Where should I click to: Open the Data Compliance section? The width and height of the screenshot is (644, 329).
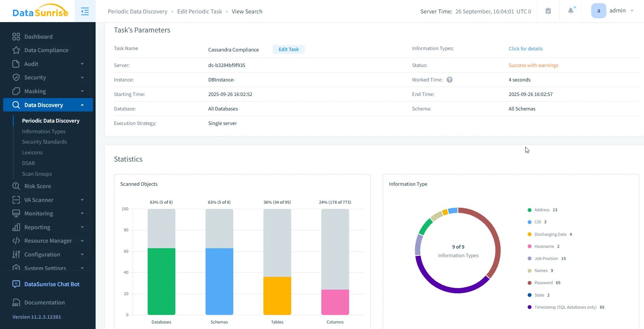[x=46, y=50]
